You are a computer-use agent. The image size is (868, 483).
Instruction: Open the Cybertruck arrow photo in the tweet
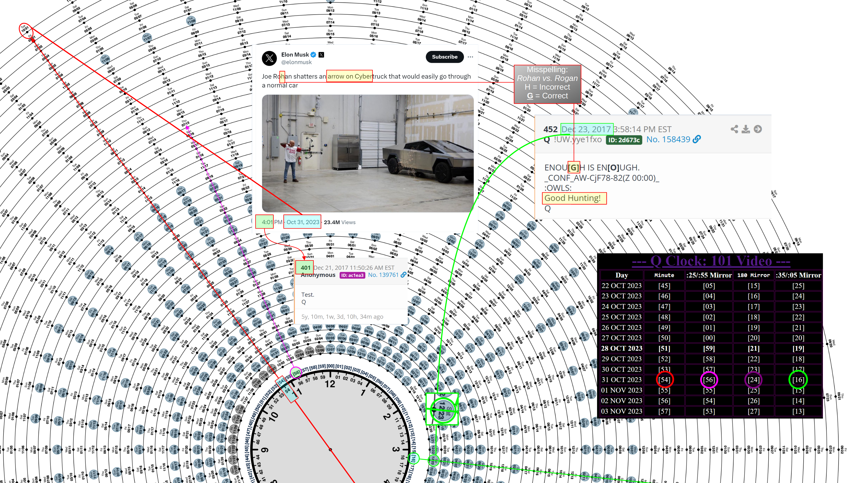pyautogui.click(x=368, y=153)
